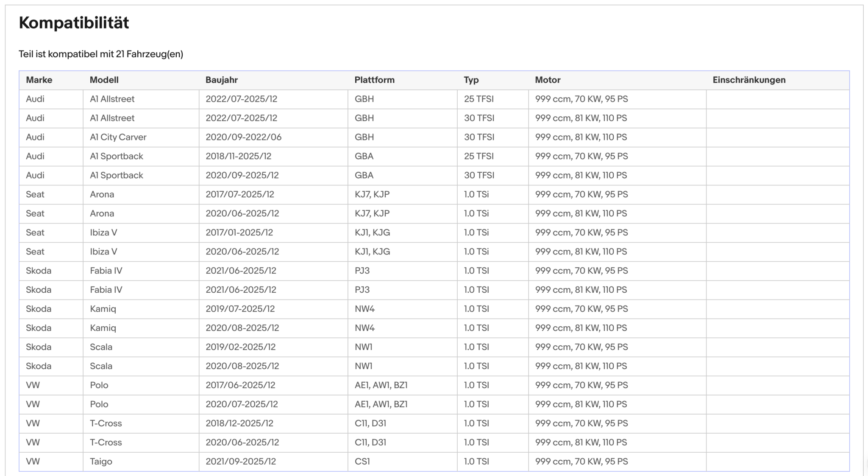
Task: Click the 'Motor' column header
Action: pos(548,80)
